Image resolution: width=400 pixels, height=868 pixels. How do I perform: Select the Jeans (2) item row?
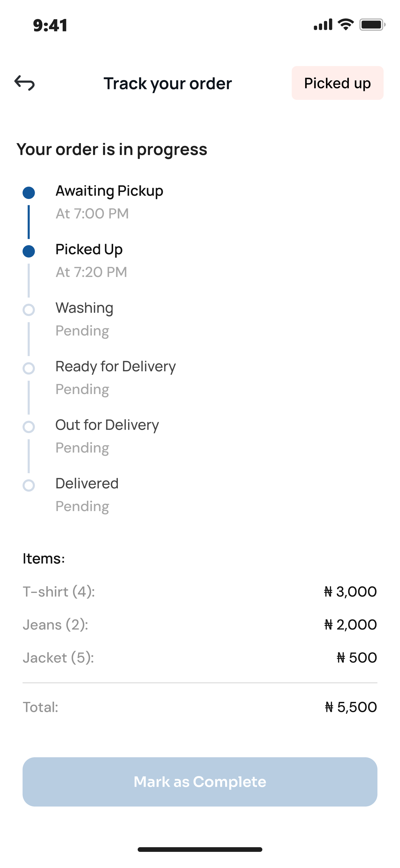[200, 625]
